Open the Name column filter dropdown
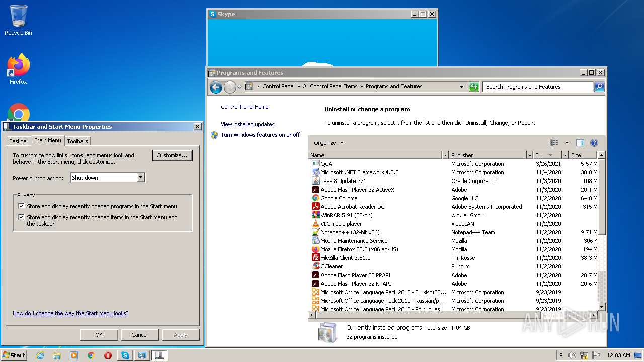Viewport: 644px width, 362px height. (x=445, y=155)
